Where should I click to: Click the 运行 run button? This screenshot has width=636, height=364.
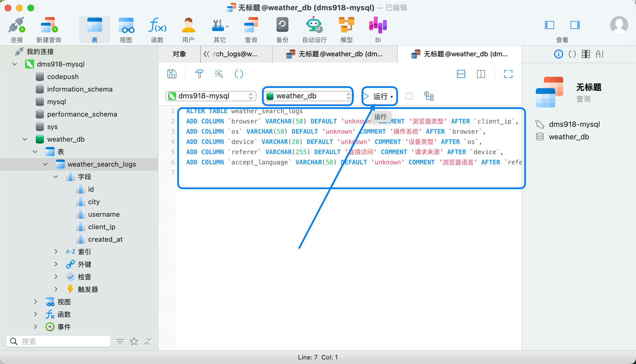tap(377, 96)
